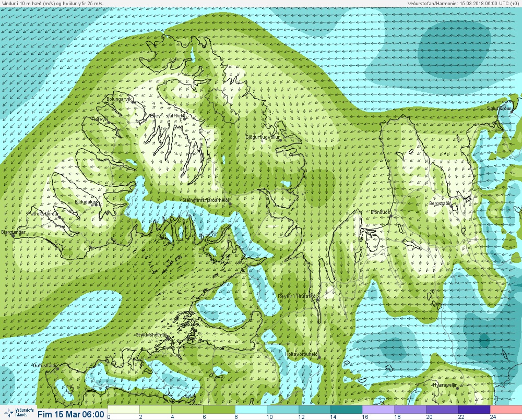Select the 18–20 m/s purple swatch
Image resolution: width=522 pixels, height=420 pixels.
pos(410,410)
